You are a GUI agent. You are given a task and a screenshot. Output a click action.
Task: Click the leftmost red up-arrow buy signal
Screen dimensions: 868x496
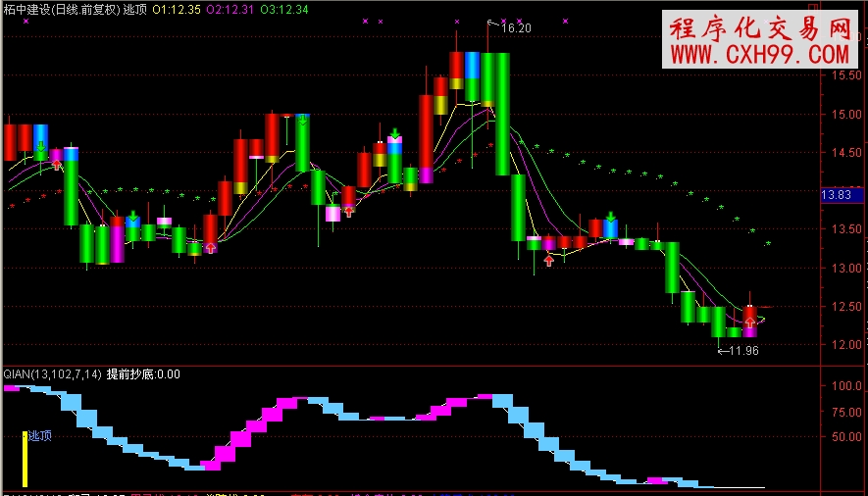[58, 165]
